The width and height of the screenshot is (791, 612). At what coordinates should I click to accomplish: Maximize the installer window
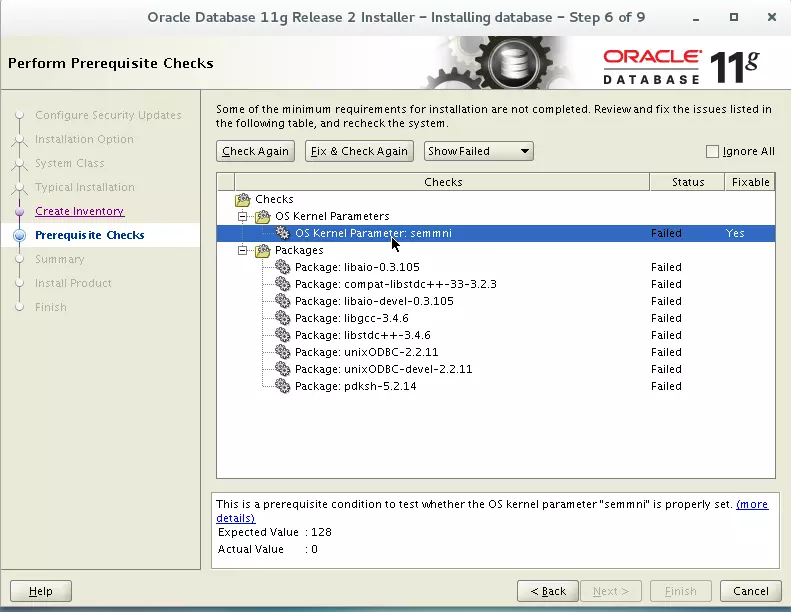click(734, 17)
